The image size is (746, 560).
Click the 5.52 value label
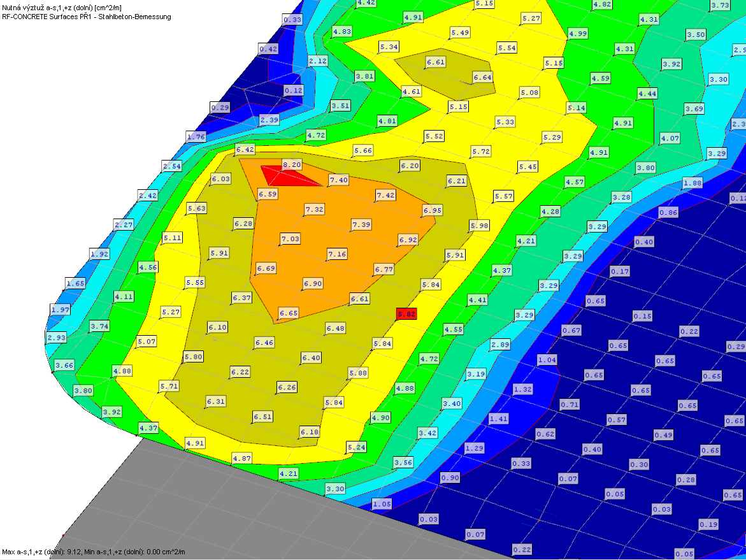coord(434,136)
